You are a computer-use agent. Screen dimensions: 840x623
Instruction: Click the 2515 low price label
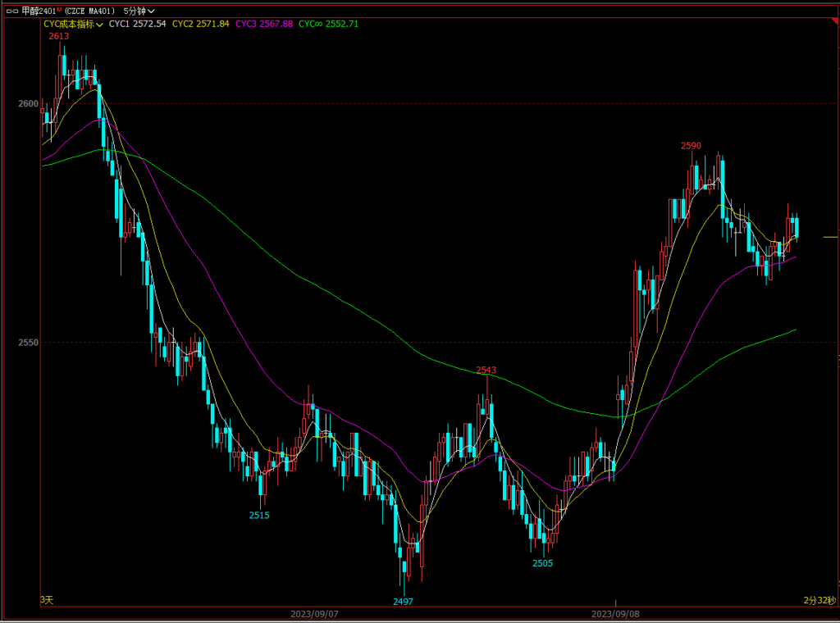point(259,515)
